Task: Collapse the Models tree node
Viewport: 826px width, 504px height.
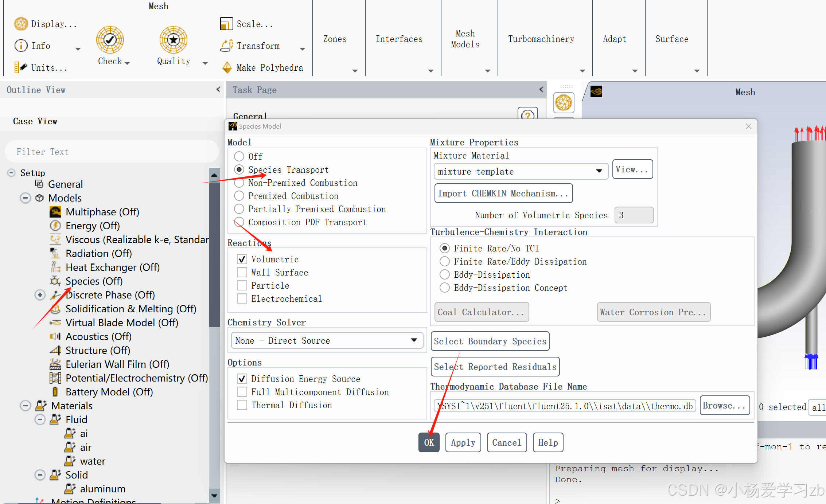Action: pos(25,198)
